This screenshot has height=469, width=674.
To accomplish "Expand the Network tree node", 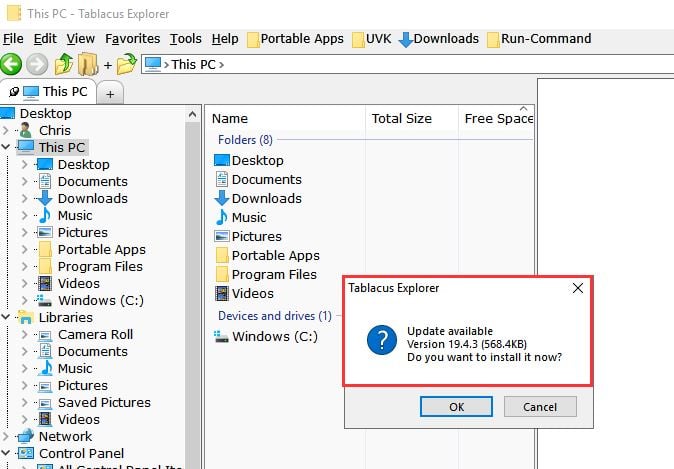I will [6, 436].
